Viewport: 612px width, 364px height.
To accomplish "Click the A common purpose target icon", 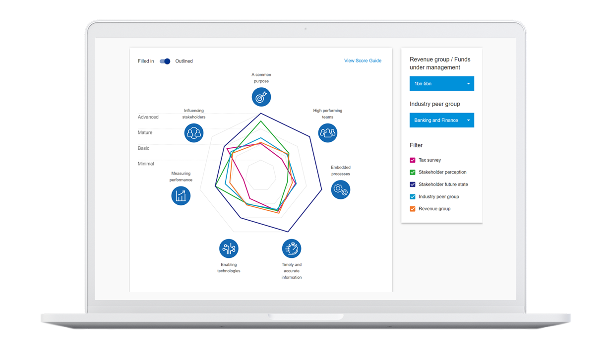I will 261,97.
